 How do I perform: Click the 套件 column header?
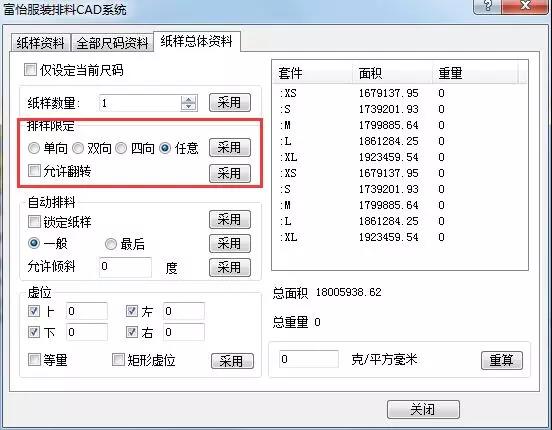click(313, 73)
